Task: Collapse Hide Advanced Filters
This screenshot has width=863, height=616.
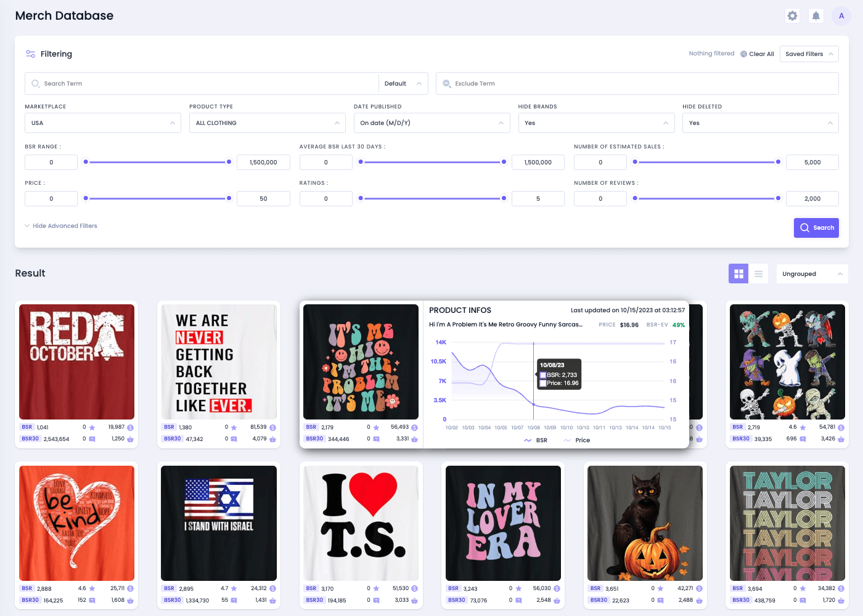Action: point(61,226)
